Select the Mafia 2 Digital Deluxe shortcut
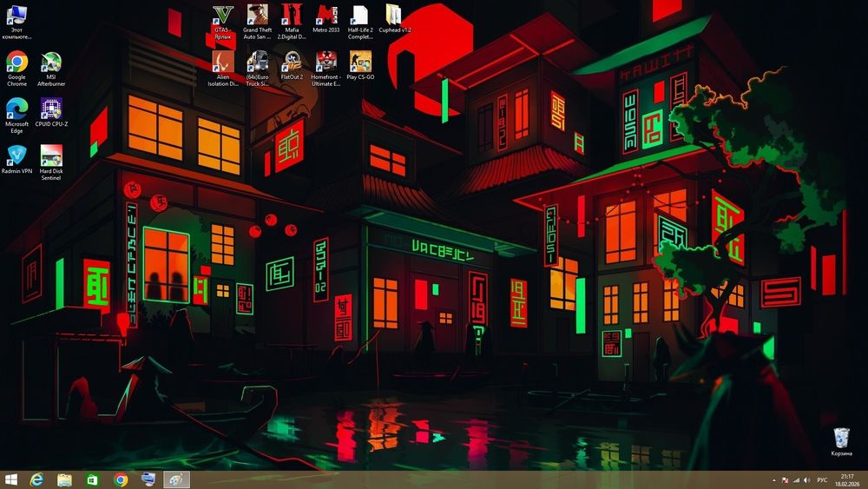Viewport: 868px width, 489px height. click(x=292, y=22)
